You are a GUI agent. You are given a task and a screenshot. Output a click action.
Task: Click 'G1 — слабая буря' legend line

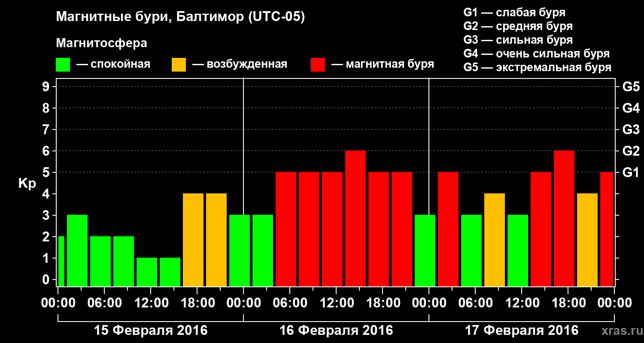[514, 12]
